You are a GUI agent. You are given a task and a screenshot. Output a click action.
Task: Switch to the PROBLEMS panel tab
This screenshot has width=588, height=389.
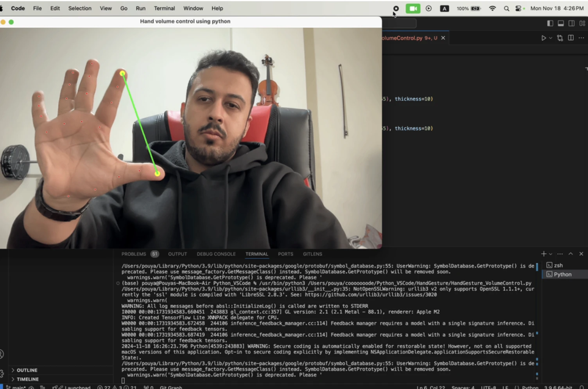pyautogui.click(x=133, y=254)
